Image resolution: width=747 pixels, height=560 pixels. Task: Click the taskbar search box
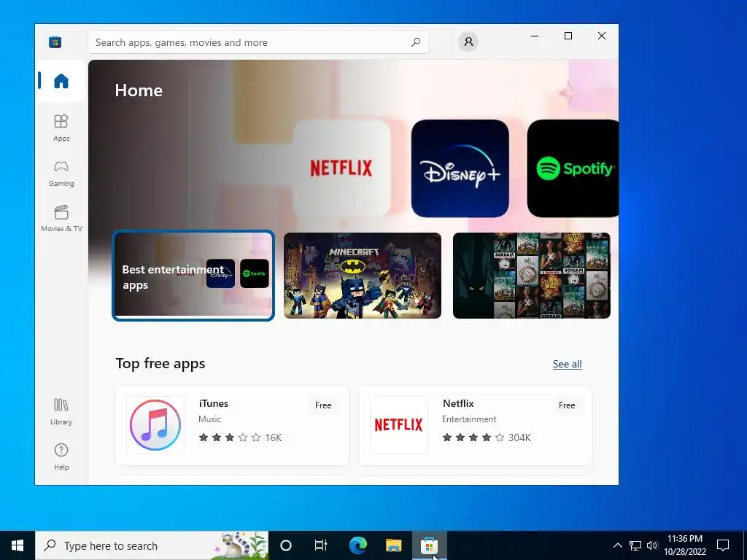[x=152, y=545]
